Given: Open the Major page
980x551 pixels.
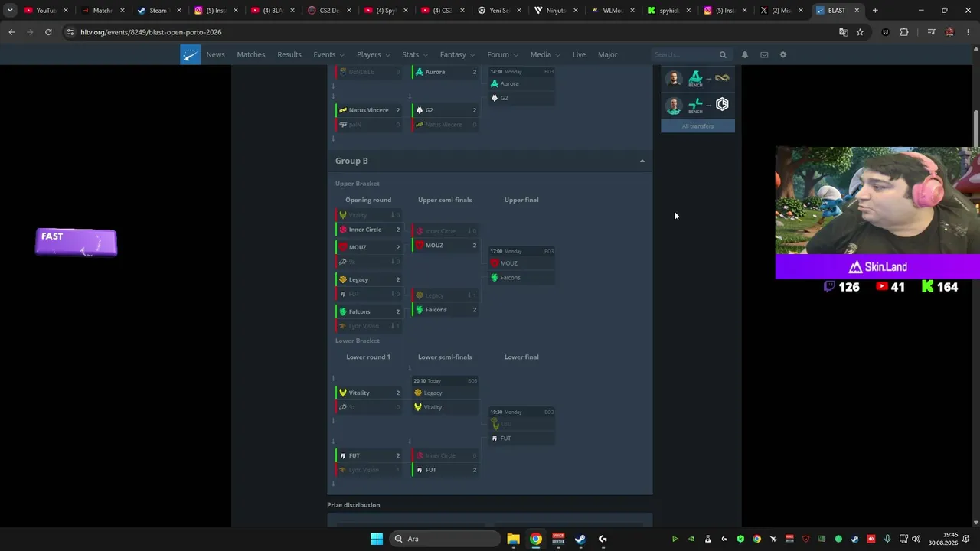Looking at the screenshot, I should tap(607, 54).
